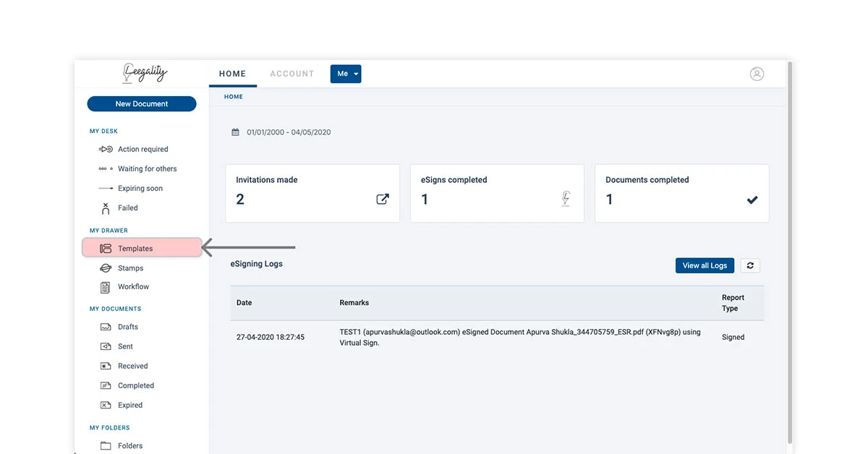Select the Stamps icon in My Drawer
This screenshot has height=454, width=868.
pyautogui.click(x=106, y=267)
